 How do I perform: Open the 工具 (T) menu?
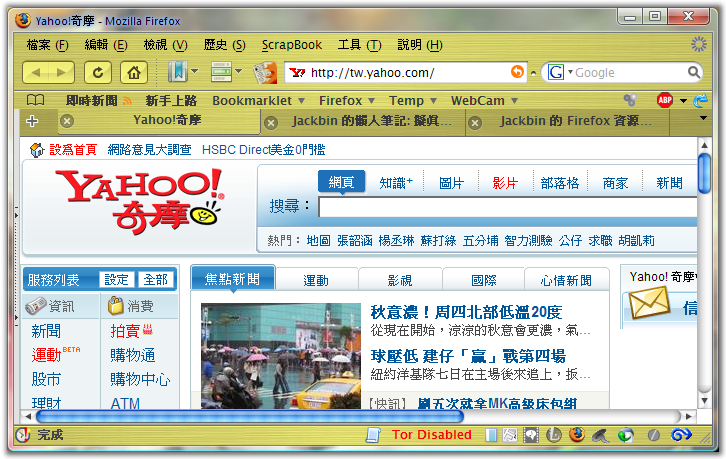coord(359,45)
